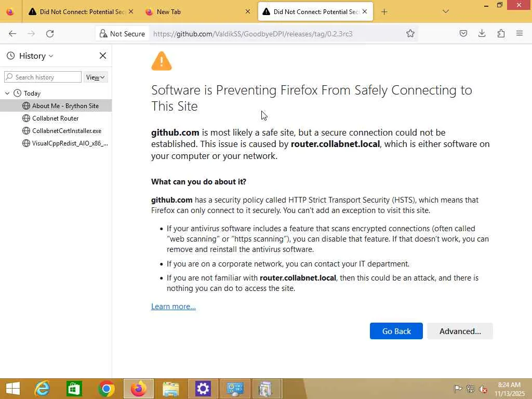Image resolution: width=532 pixels, height=399 pixels.
Task: Open the View sort dropdown
Action: point(95,77)
